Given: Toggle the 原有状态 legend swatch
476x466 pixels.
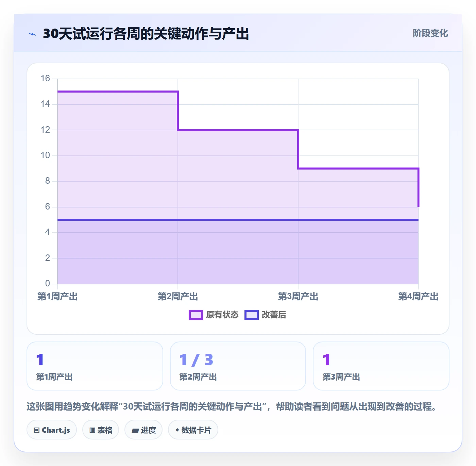Looking at the screenshot, I should click(196, 315).
